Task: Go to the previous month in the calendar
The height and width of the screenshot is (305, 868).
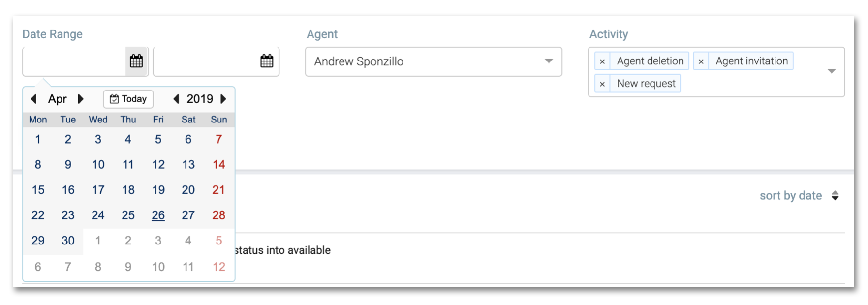Action: tap(34, 99)
